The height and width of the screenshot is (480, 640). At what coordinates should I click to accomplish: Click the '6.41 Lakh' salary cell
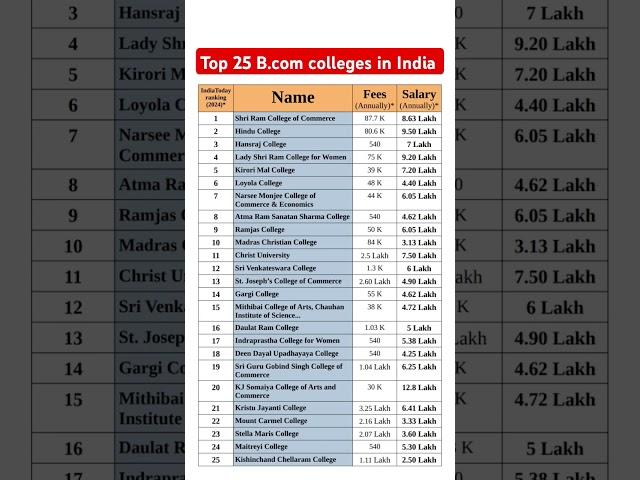pyautogui.click(x=419, y=408)
